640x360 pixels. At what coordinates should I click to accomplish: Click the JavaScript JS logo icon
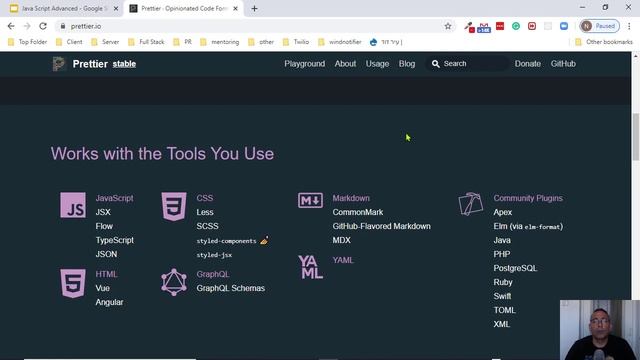[73, 205]
